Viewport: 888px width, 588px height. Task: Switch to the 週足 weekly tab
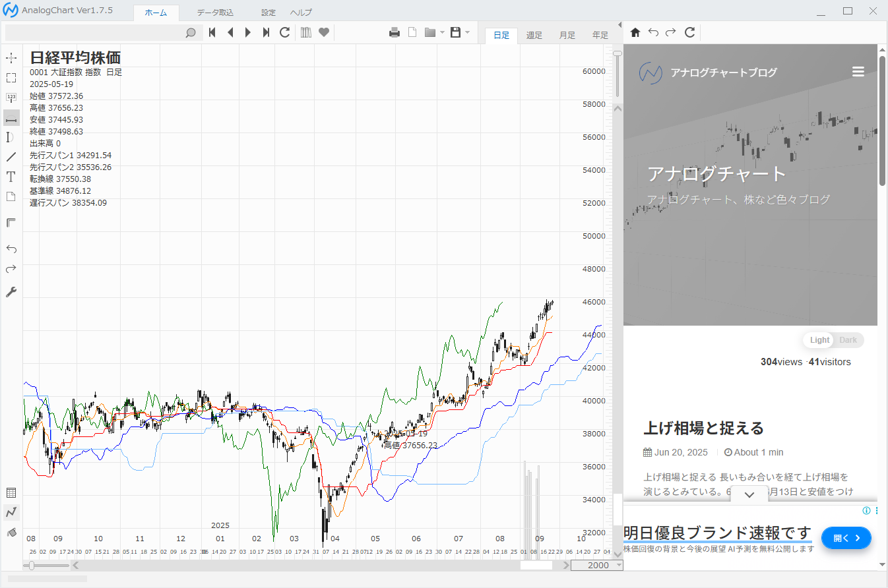[534, 36]
